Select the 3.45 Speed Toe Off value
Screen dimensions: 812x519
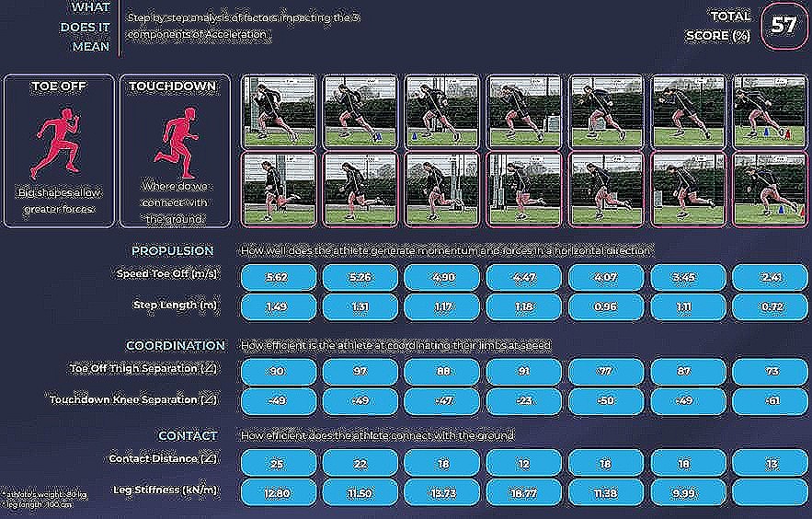688,277
